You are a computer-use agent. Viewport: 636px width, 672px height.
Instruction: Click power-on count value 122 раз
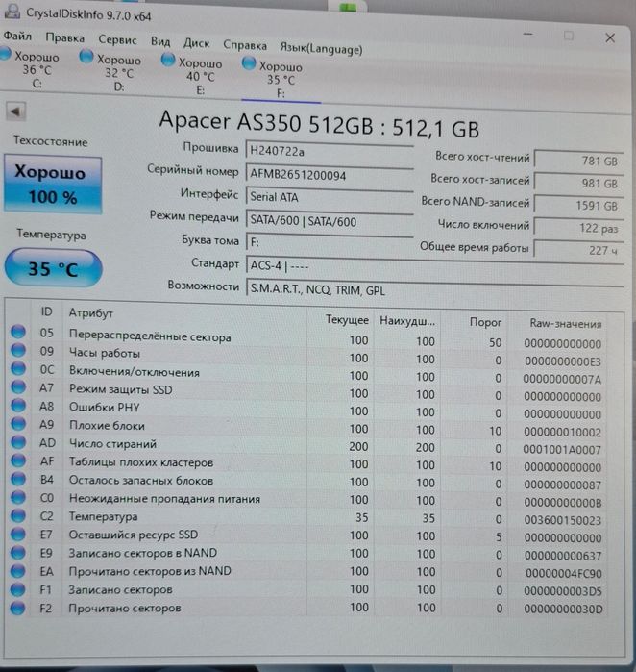578,228
